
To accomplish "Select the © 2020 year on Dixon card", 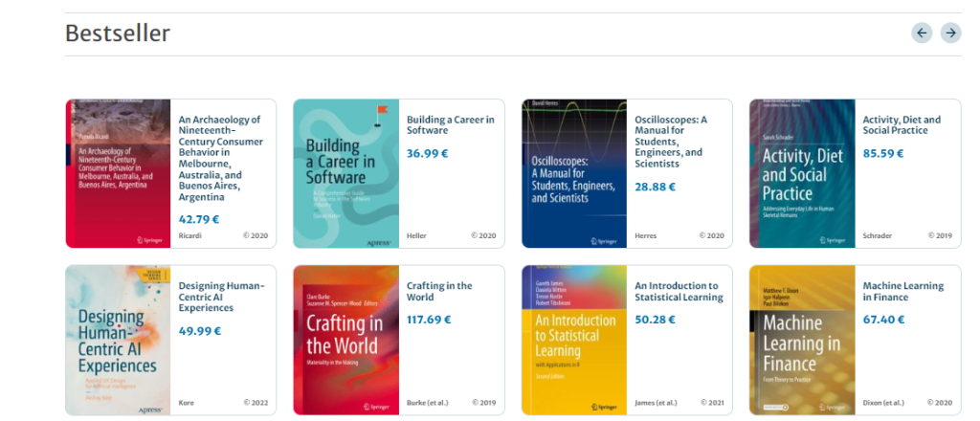I will coord(940,403).
